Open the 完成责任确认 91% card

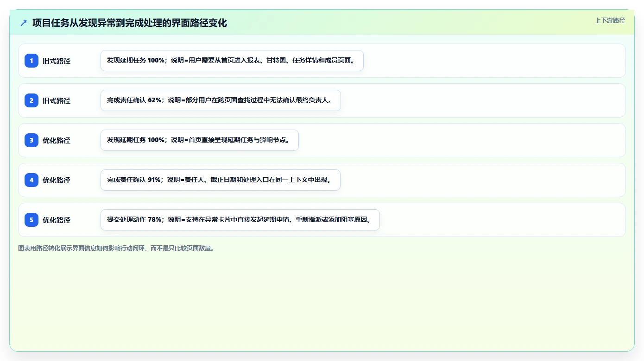point(221,180)
